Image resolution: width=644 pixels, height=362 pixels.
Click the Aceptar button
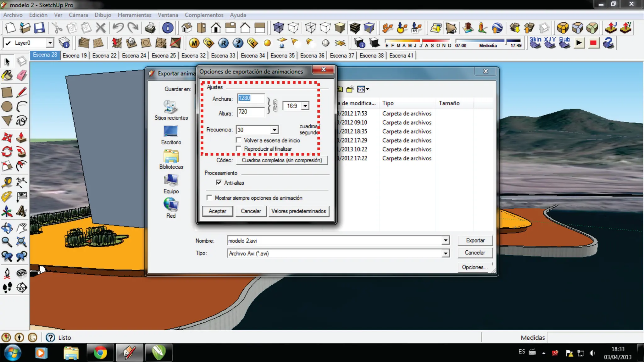click(217, 211)
